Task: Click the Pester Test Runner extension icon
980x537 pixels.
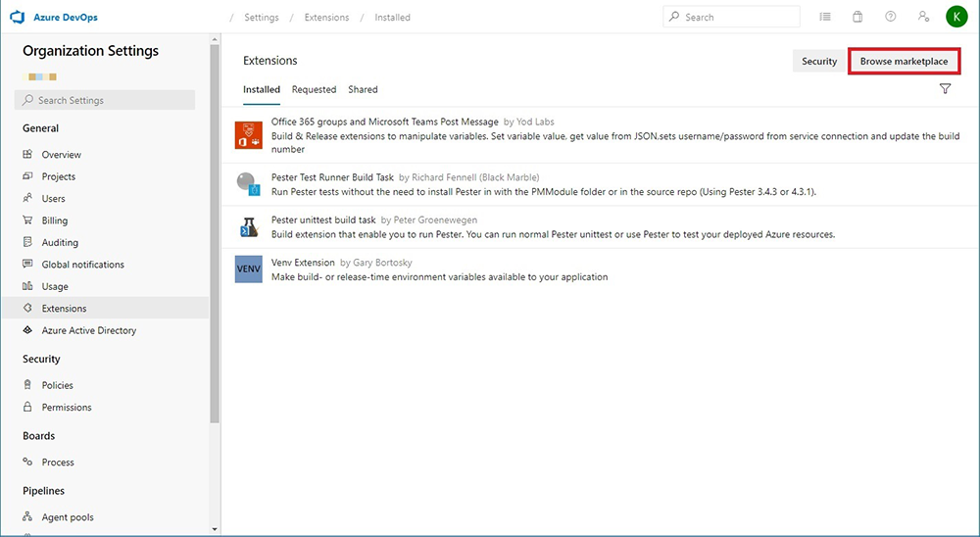Action: coord(248,184)
